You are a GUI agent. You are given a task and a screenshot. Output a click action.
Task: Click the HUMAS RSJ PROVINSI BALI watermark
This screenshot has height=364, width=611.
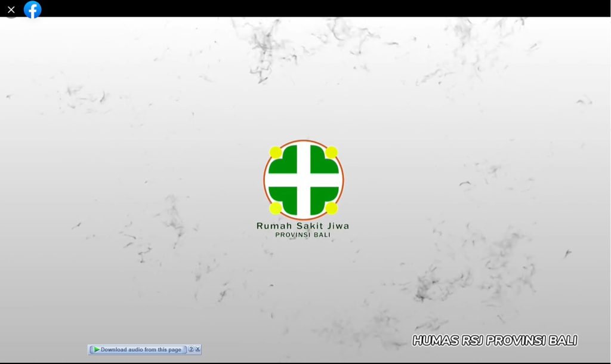tap(495, 341)
